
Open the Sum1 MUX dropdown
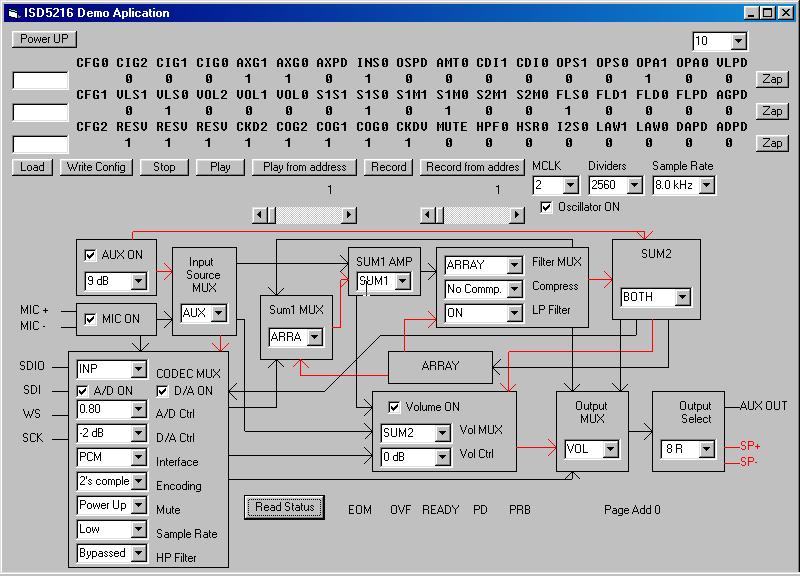pyautogui.click(x=314, y=337)
